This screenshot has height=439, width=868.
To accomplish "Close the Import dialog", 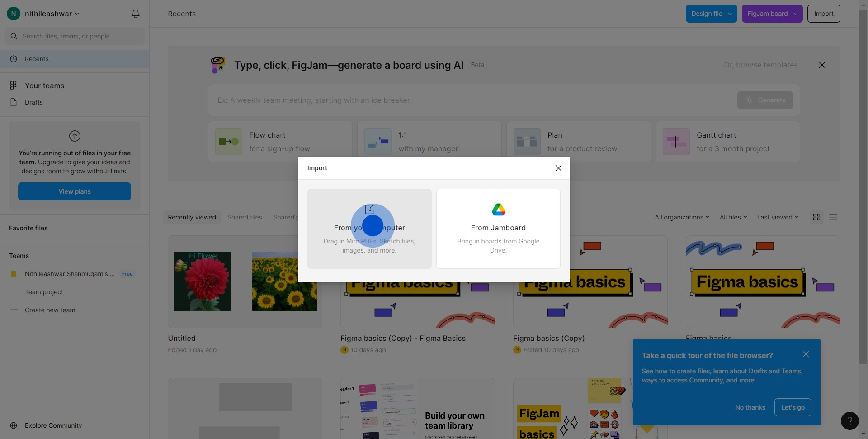I will tap(558, 168).
